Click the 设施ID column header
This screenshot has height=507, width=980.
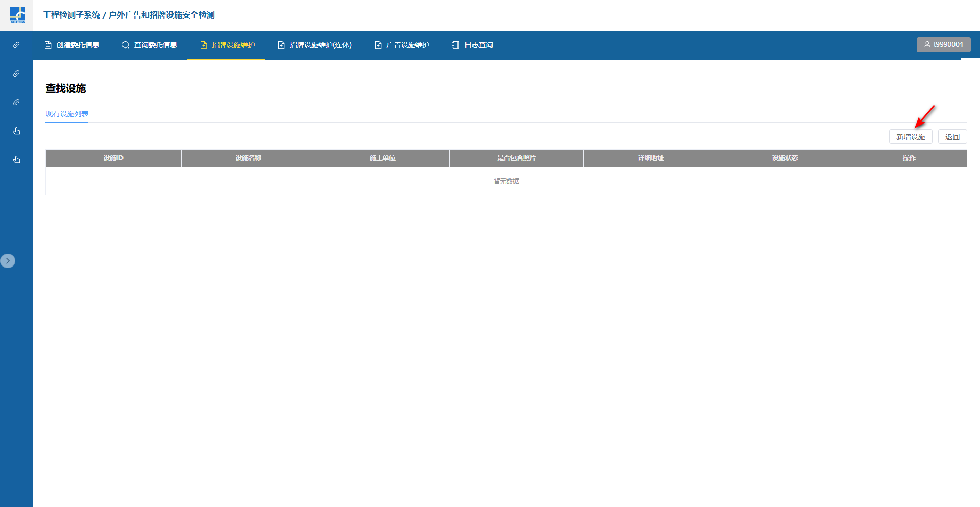pos(113,158)
